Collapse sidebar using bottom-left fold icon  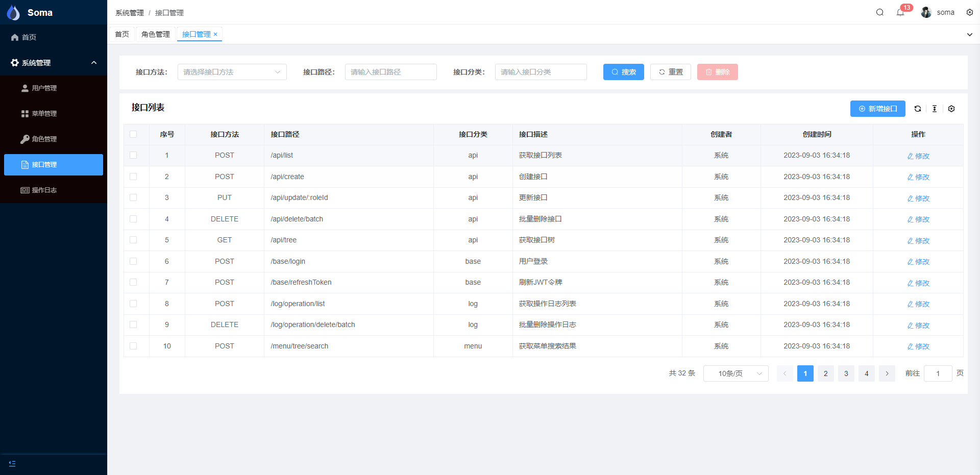pos(12,463)
